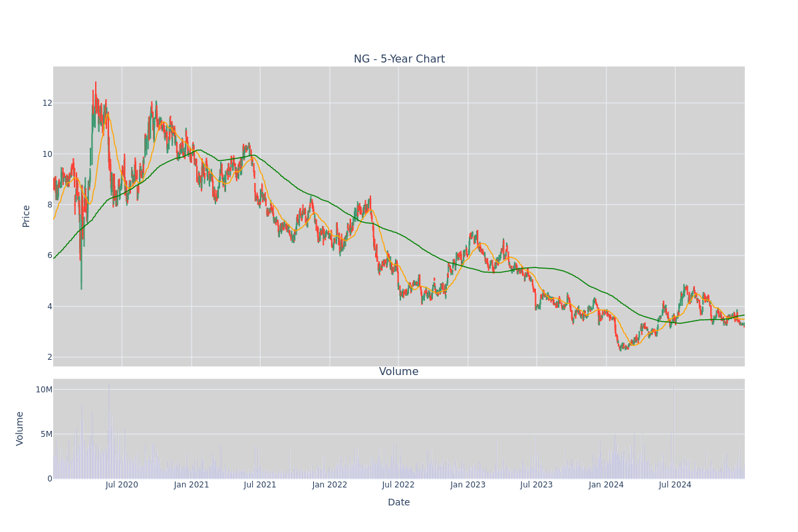This screenshot has width=798, height=532.
Task: Click the 'Price' y-axis label
Action: (x=27, y=216)
